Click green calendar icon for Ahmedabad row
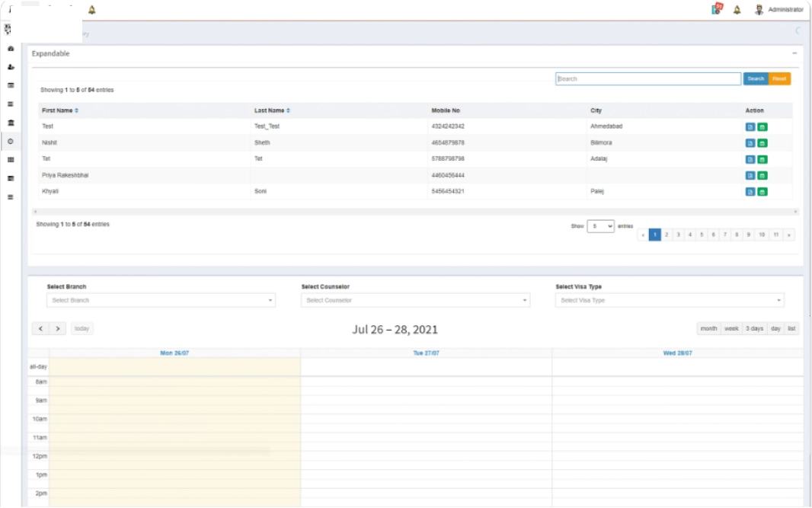The height and width of the screenshot is (508, 812). tap(762, 127)
